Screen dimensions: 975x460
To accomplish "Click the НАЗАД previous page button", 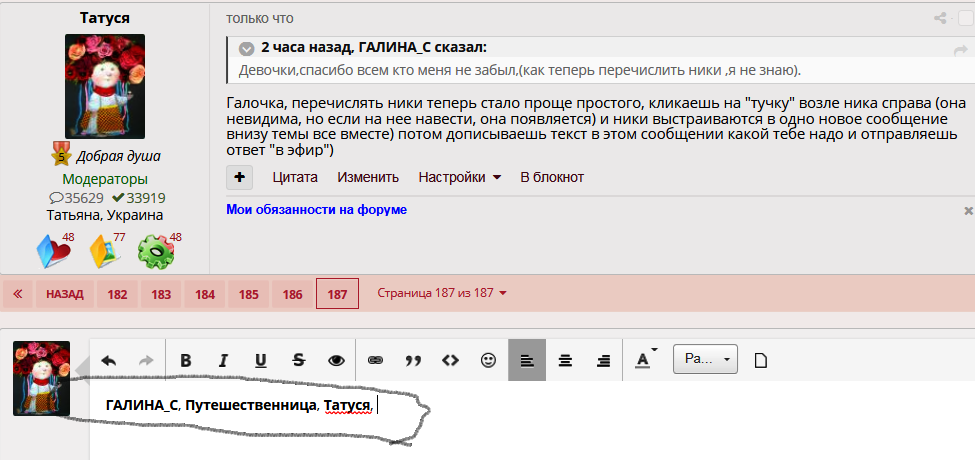I will coord(66,295).
